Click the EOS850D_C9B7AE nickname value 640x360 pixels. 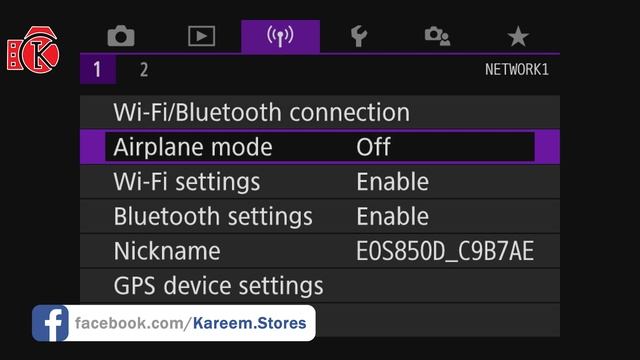pyautogui.click(x=445, y=251)
